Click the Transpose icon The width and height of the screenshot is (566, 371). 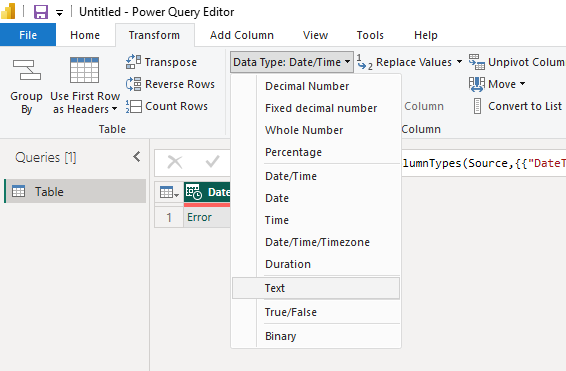point(133,62)
